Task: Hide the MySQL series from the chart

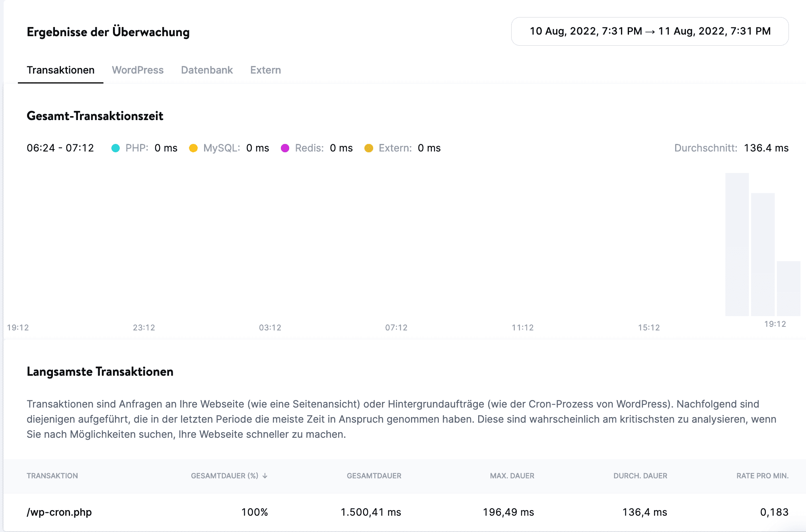Action: (x=194, y=148)
